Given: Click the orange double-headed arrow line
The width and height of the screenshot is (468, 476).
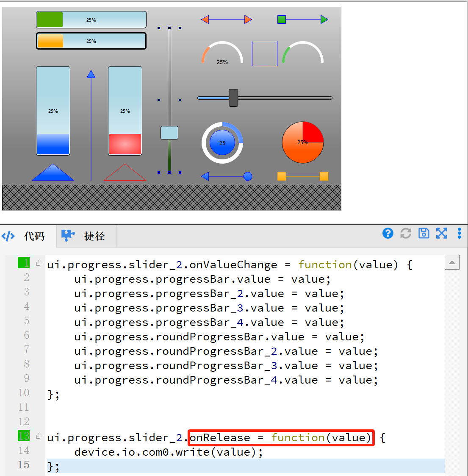Looking at the screenshot, I should click(x=227, y=19).
